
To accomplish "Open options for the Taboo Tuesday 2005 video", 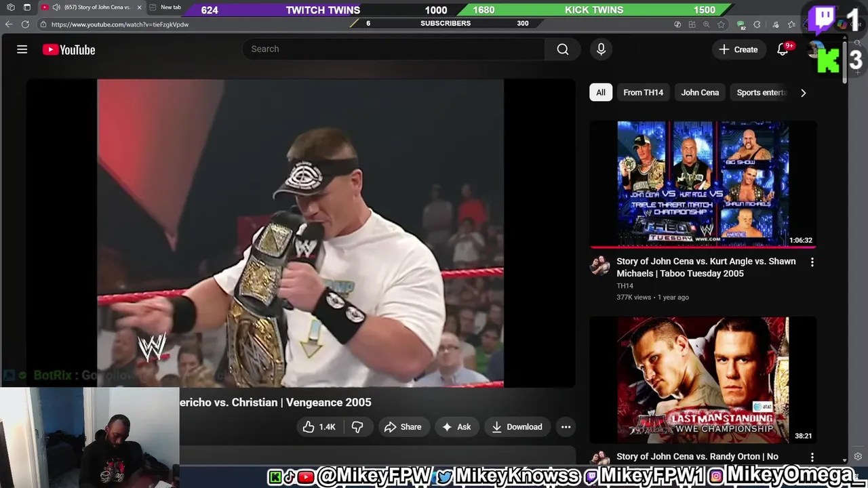I will [x=812, y=262].
